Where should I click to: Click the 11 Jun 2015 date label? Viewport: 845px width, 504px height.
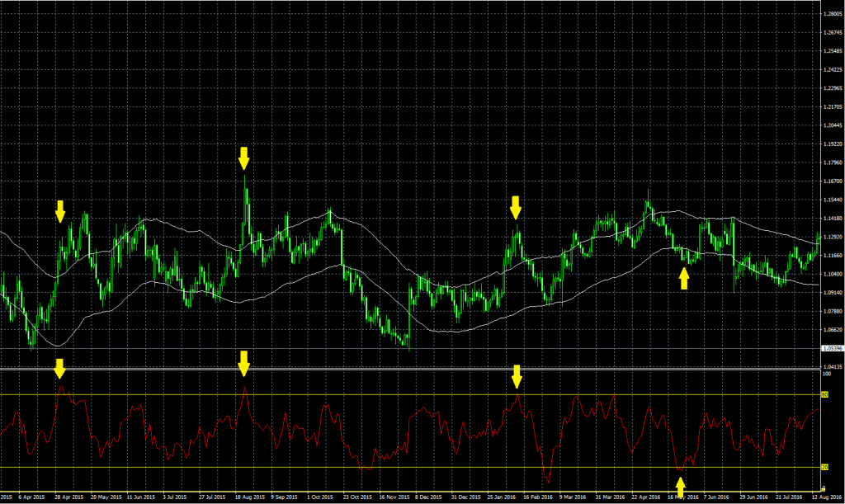140,497
